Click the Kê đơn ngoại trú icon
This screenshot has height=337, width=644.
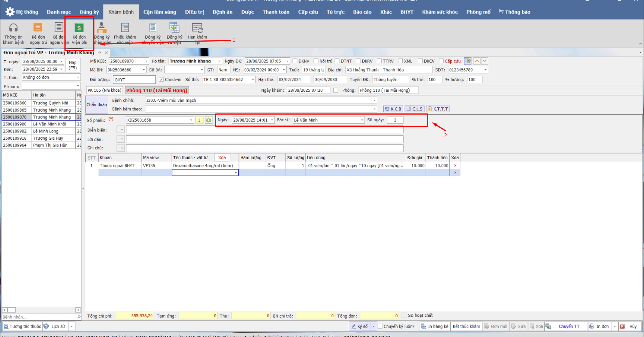coord(38,28)
